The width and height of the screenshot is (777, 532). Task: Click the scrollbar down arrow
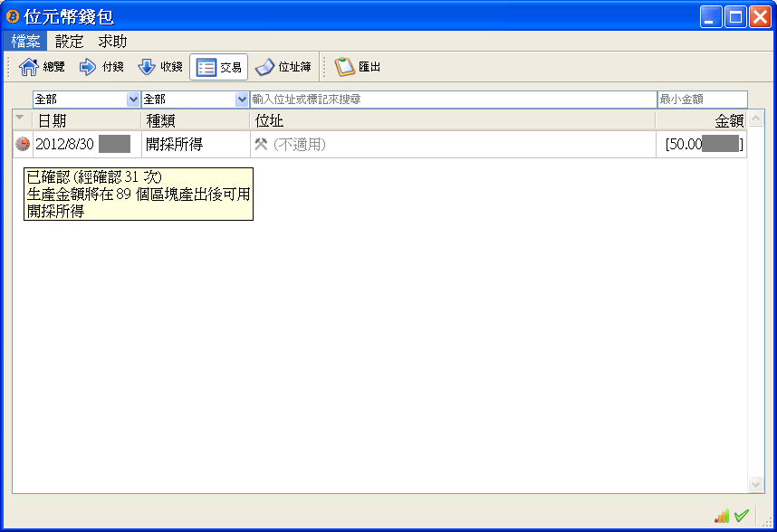(755, 484)
